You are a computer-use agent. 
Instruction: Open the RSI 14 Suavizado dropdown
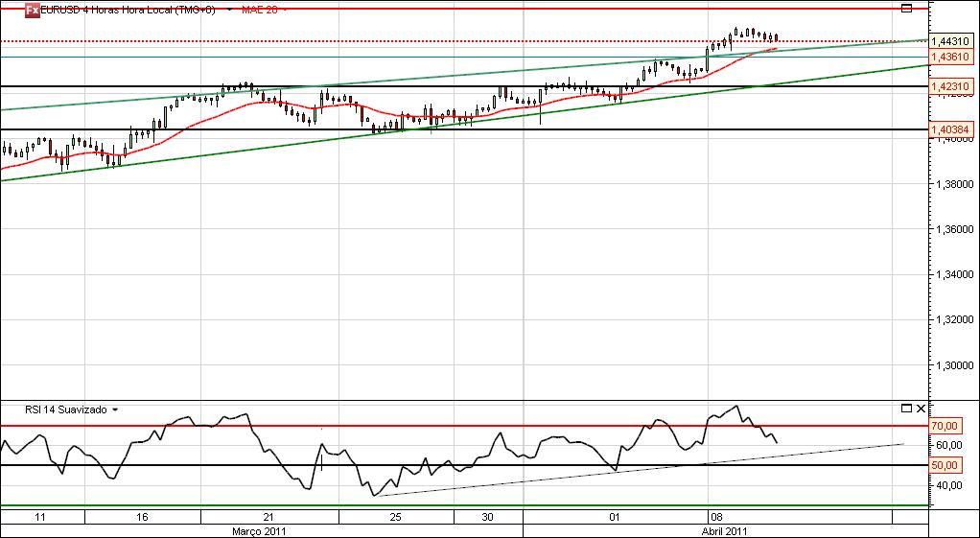pos(114,410)
